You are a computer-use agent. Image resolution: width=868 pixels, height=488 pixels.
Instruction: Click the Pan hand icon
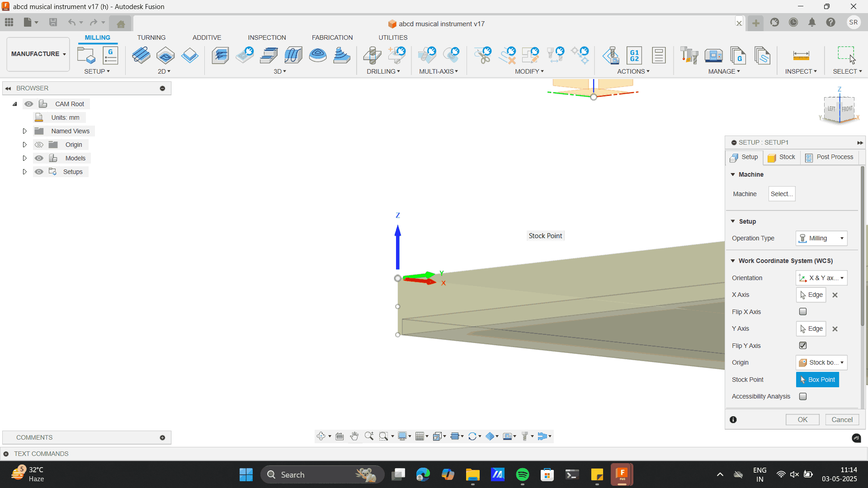[x=354, y=436]
